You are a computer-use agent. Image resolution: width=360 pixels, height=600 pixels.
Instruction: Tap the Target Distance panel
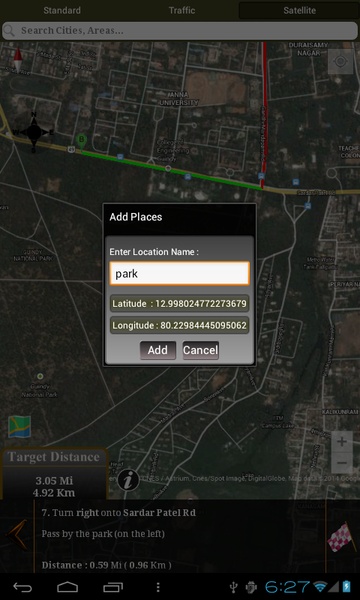point(54,474)
